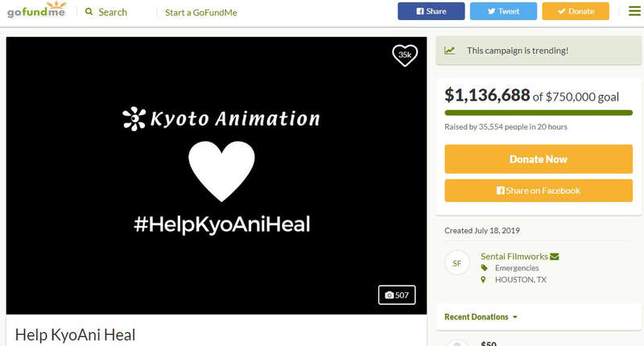
Task: Click the trending chart icon
Action: [449, 51]
